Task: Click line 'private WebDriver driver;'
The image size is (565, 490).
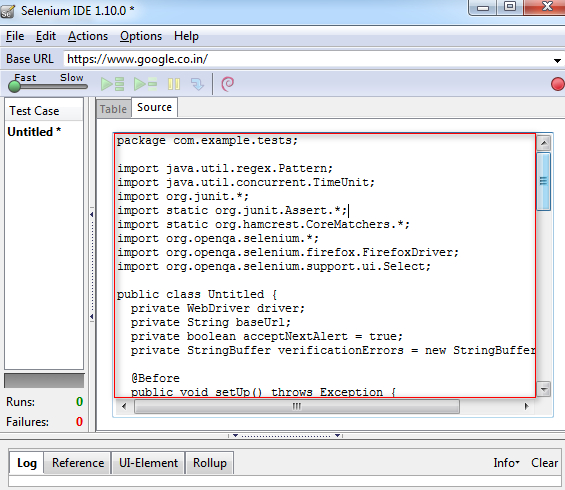Action: click(x=218, y=309)
